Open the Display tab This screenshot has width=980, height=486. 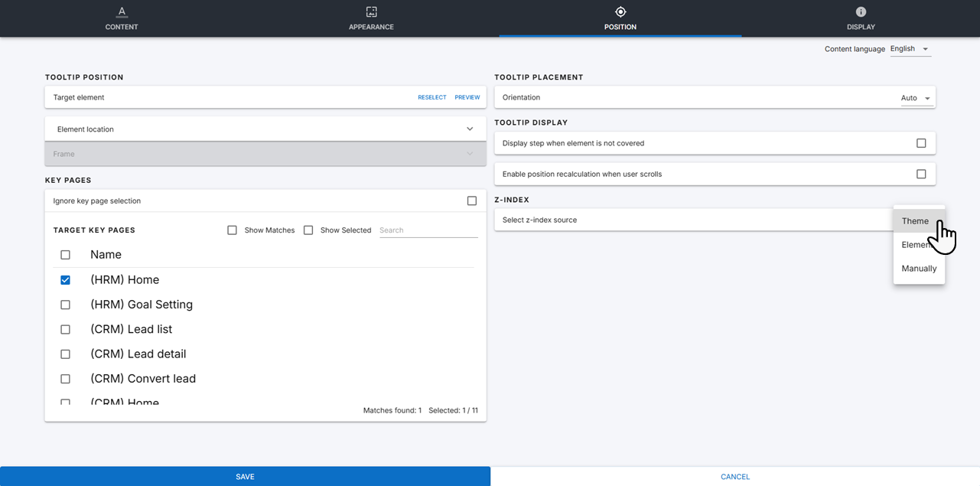point(861,27)
